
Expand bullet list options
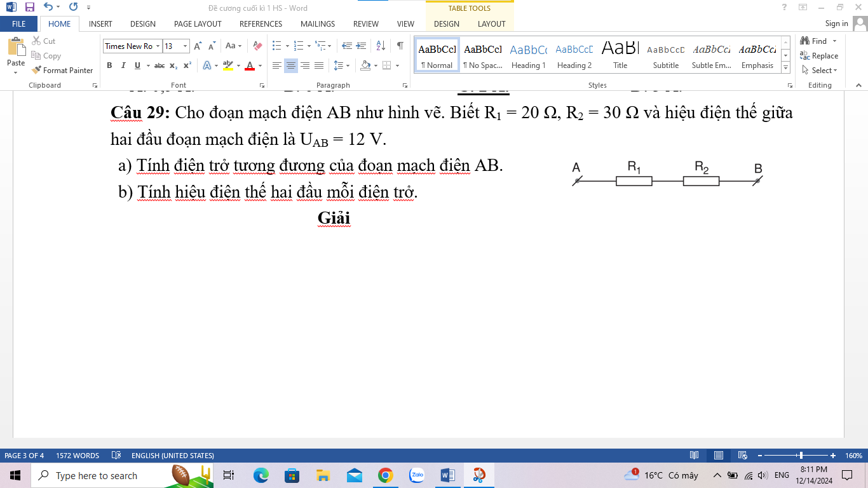pyautogui.click(x=287, y=46)
